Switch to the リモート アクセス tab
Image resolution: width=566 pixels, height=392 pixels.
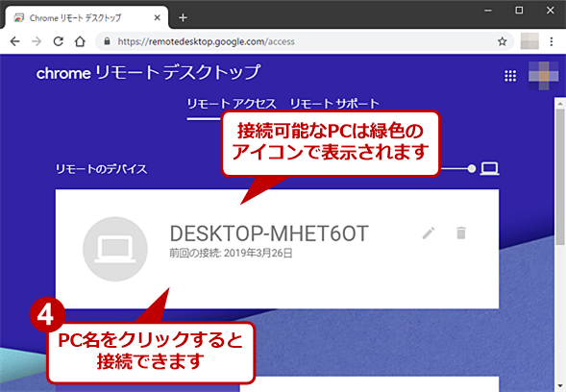232,104
